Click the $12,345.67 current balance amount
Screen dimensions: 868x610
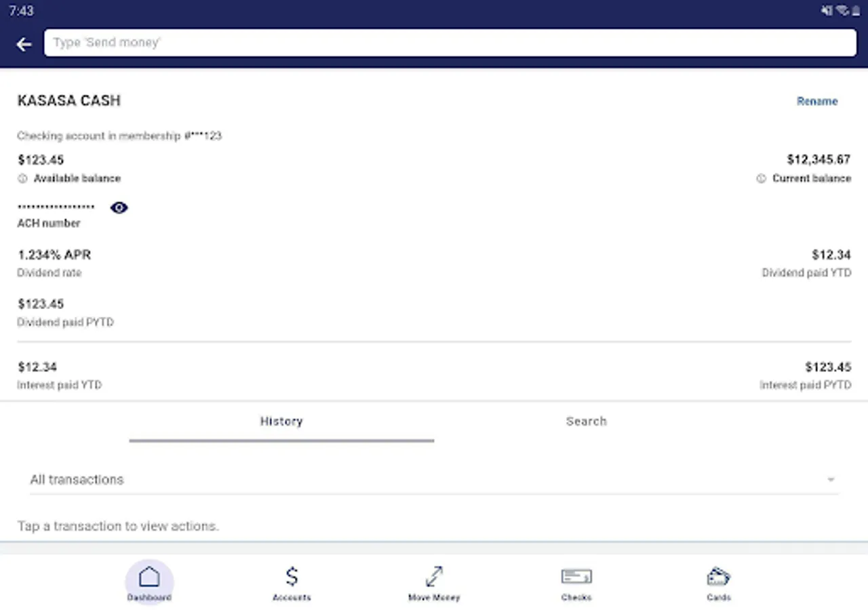(818, 160)
